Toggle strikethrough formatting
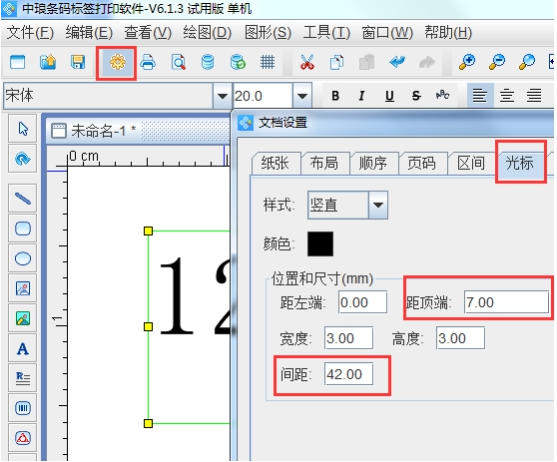Viewport: 557px width, 462px height. point(416,96)
